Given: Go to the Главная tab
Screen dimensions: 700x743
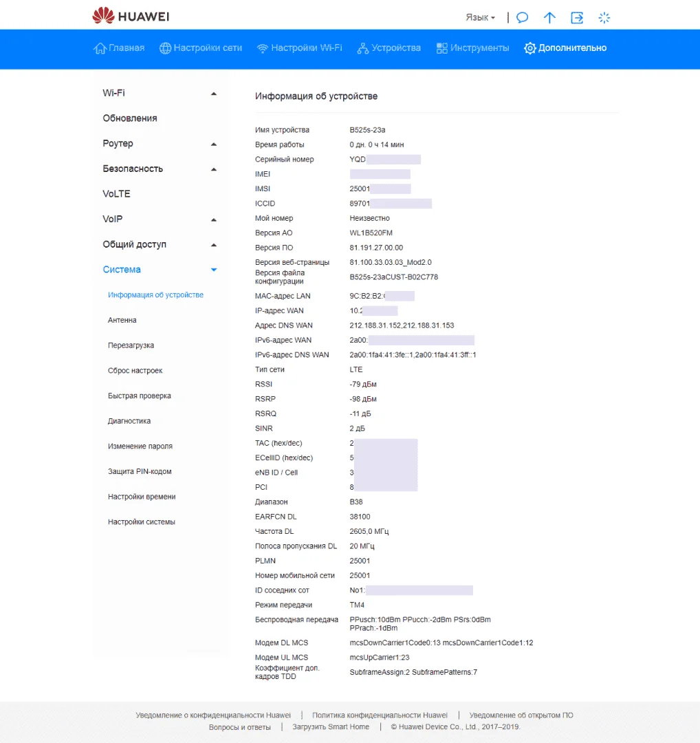Looking at the screenshot, I should pyautogui.click(x=119, y=48).
